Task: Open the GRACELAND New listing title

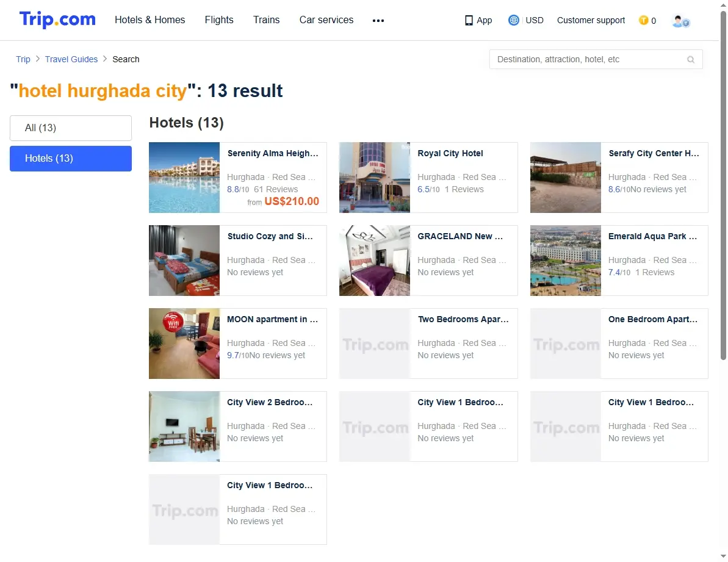Action: [x=460, y=237]
